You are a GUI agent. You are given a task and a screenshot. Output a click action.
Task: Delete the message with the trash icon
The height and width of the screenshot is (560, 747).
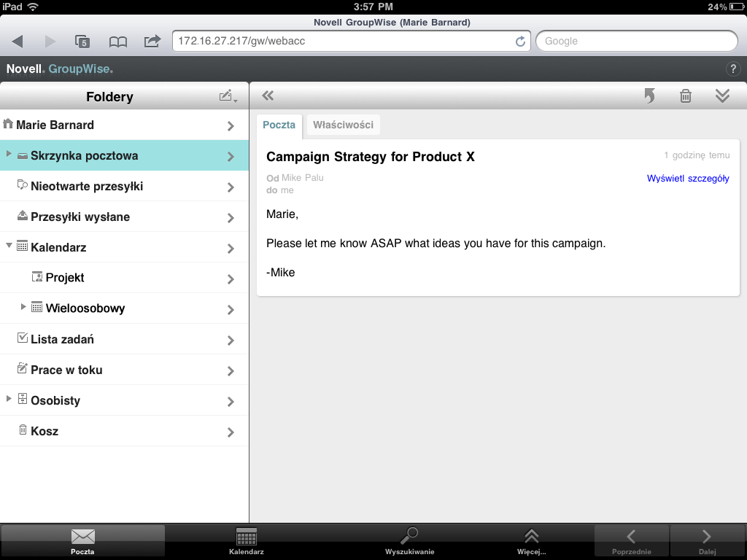coord(686,96)
